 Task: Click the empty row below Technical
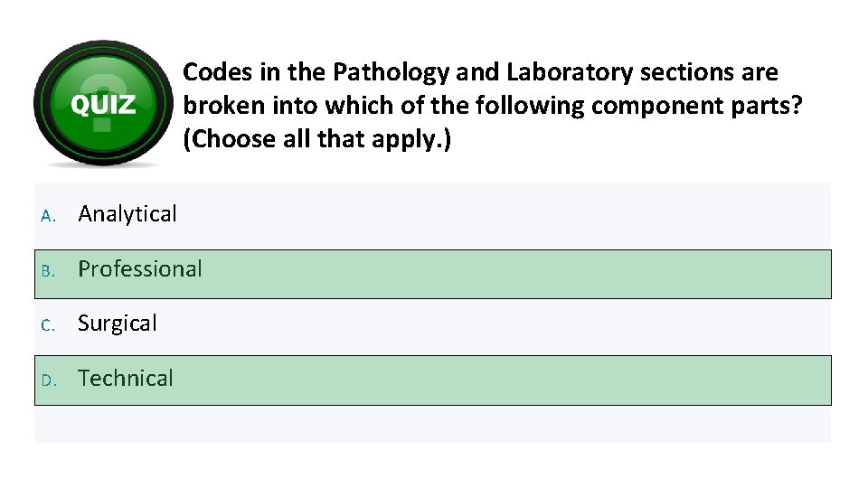432,424
